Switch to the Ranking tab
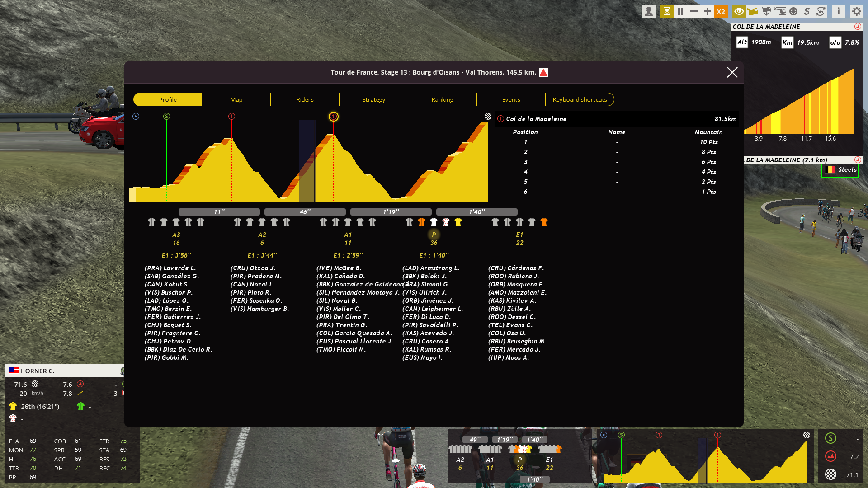 [x=443, y=99]
